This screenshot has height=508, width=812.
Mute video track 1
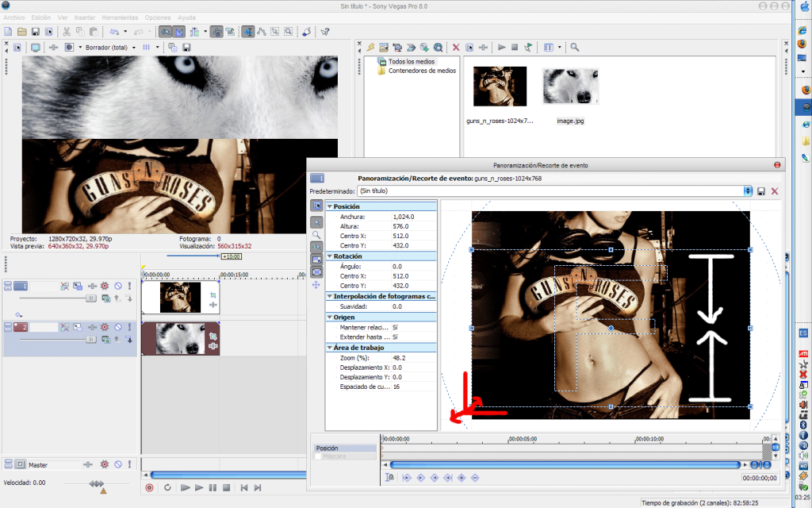(x=118, y=286)
